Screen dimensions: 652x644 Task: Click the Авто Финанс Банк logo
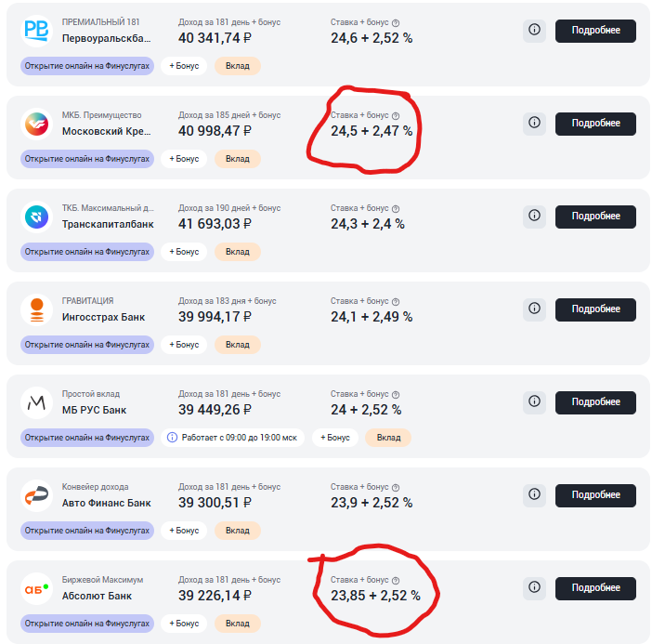point(36,495)
